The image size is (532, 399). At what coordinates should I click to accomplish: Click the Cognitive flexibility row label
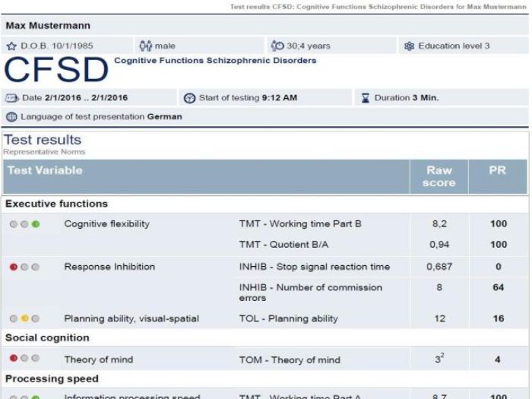pos(107,224)
